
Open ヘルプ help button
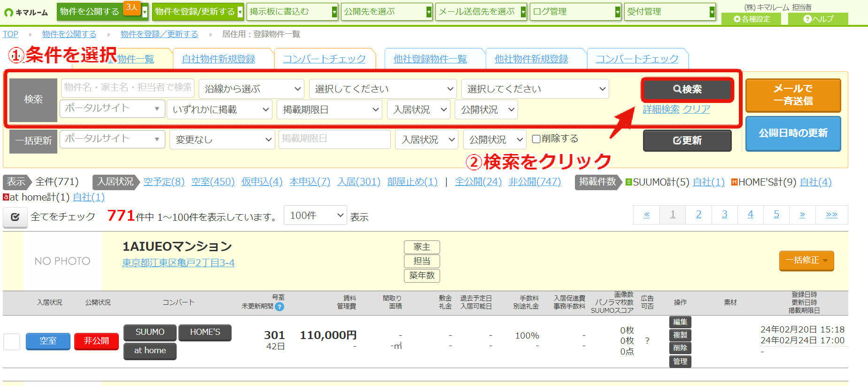[818, 19]
